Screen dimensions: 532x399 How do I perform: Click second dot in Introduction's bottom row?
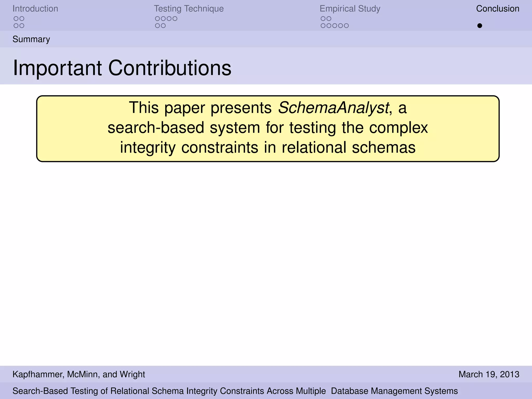pos(22,26)
